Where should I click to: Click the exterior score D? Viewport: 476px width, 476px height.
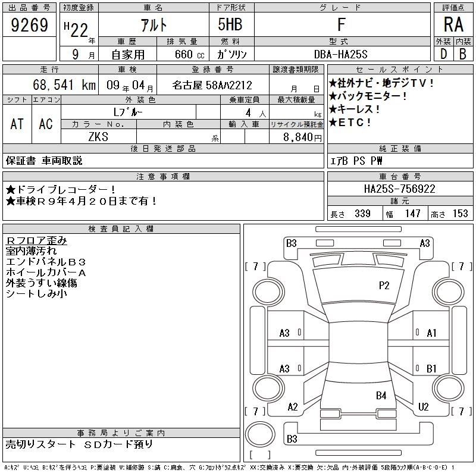443,54
